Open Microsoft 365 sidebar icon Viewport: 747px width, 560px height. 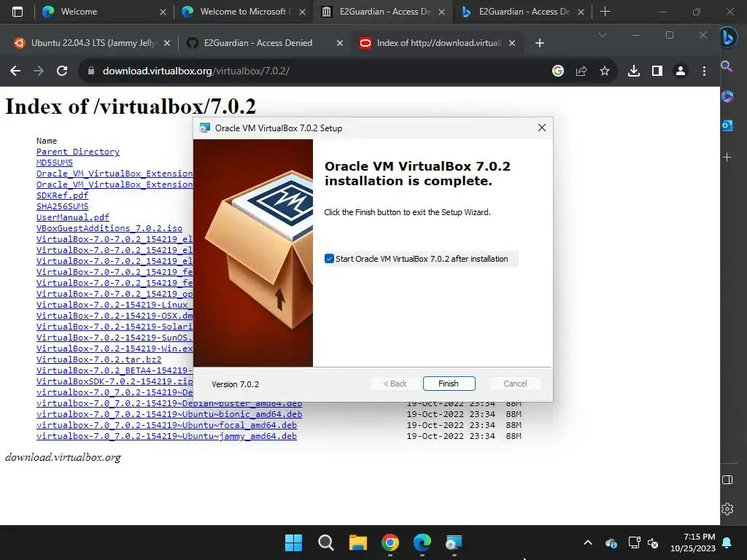(x=727, y=96)
